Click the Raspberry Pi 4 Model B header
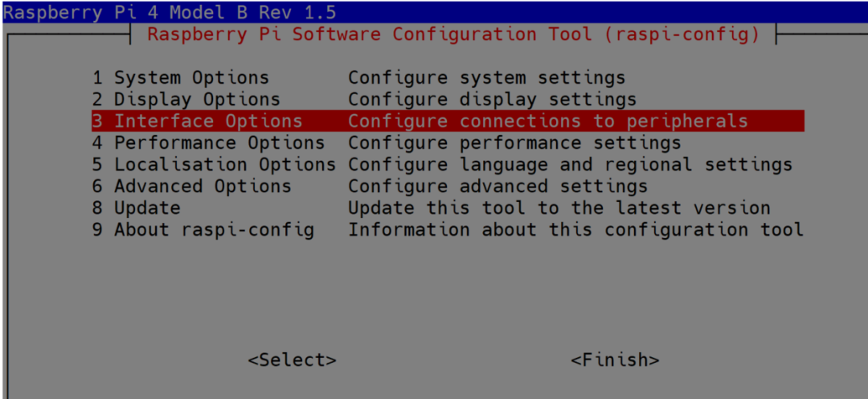868x399 pixels. [170, 12]
